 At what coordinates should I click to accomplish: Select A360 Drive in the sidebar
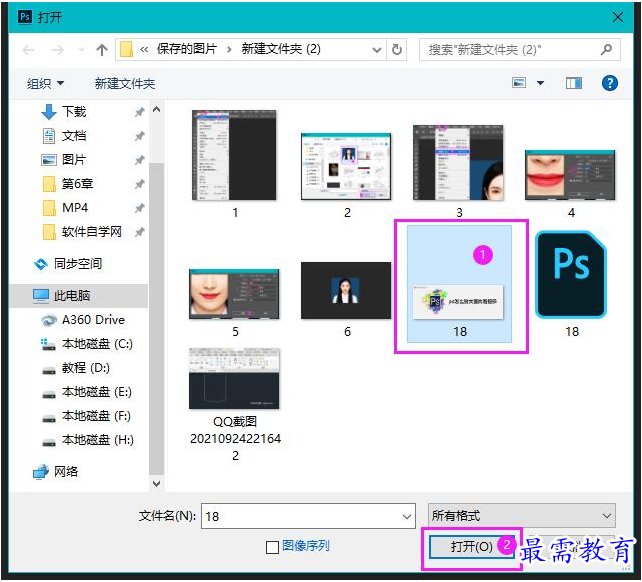[93, 320]
